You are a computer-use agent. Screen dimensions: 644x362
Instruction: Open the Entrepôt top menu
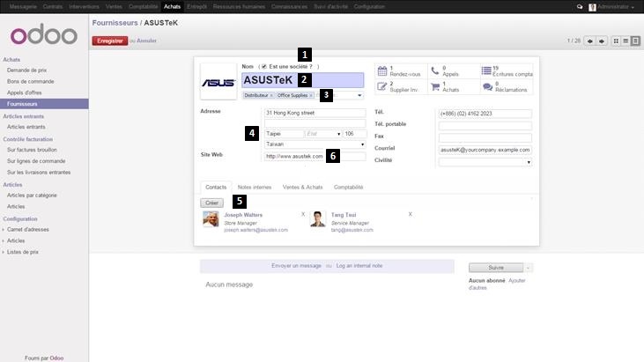[x=196, y=7]
